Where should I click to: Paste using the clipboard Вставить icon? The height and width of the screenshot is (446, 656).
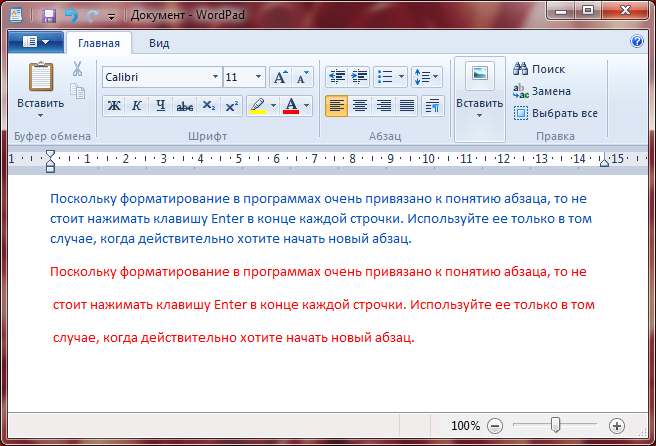pos(41,77)
